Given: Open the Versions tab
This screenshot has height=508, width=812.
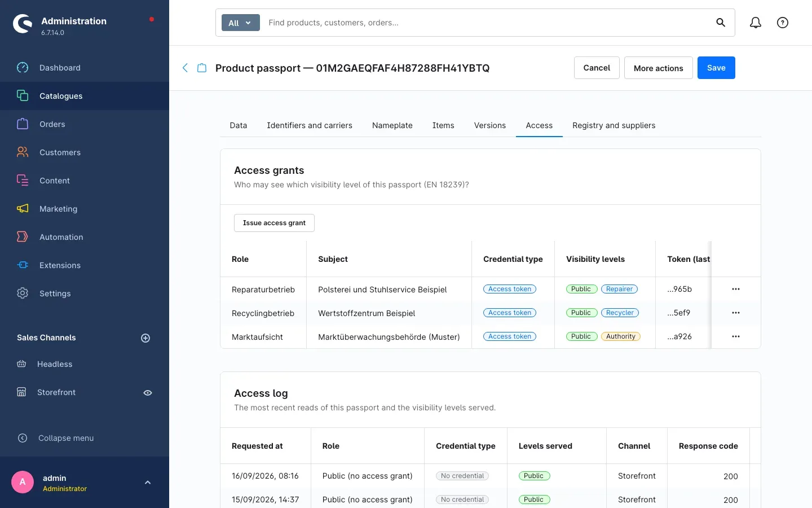Looking at the screenshot, I should pos(490,125).
